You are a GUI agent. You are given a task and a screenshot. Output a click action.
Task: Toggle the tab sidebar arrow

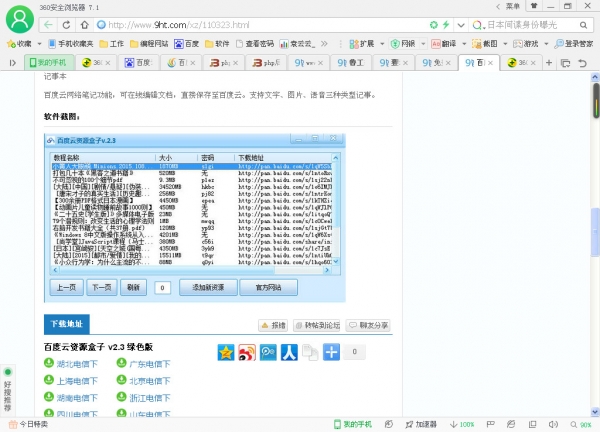click(13, 63)
